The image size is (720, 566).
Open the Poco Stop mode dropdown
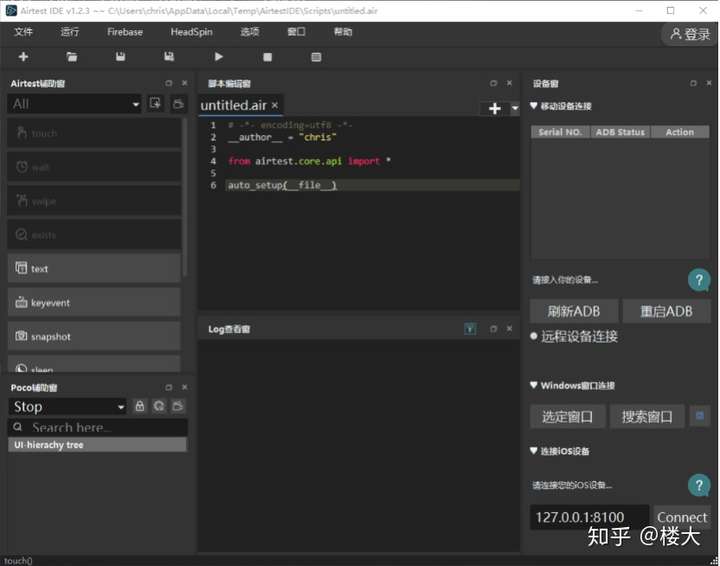click(67, 407)
